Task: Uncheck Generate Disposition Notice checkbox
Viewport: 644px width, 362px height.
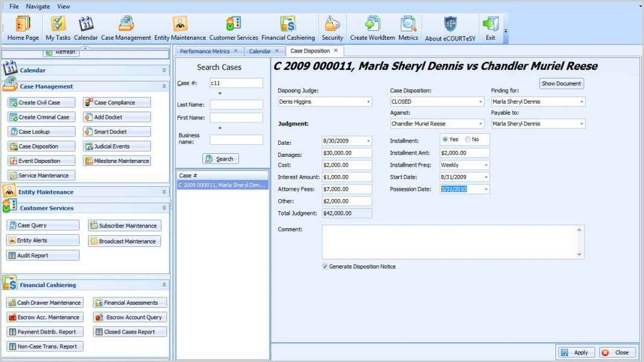Action: [x=325, y=266]
